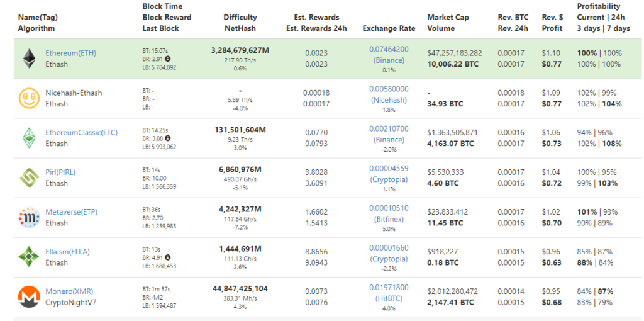The height and width of the screenshot is (321, 644).
Task: Click EthereumClassic volume 4,163.07 BTC
Action: point(450,144)
